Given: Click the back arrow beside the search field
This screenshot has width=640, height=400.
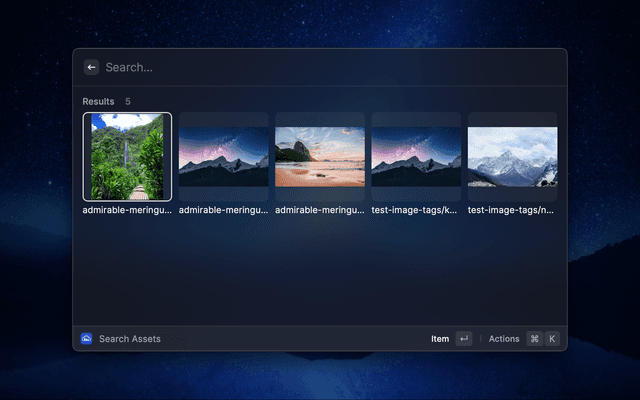Looking at the screenshot, I should click(91, 67).
